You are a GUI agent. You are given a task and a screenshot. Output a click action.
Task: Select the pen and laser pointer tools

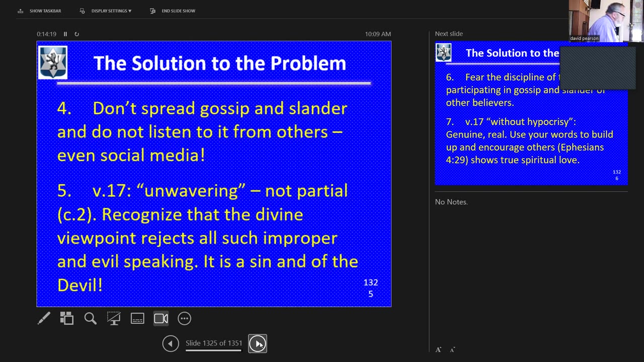tap(44, 318)
